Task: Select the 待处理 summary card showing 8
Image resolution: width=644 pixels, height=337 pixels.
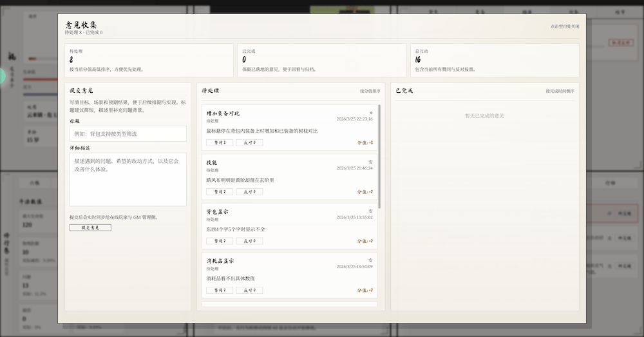Action: 149,60
